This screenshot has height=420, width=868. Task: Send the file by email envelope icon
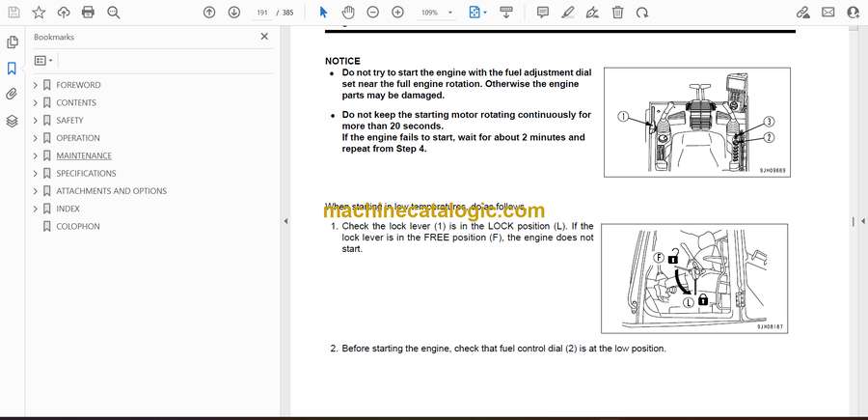(828, 13)
